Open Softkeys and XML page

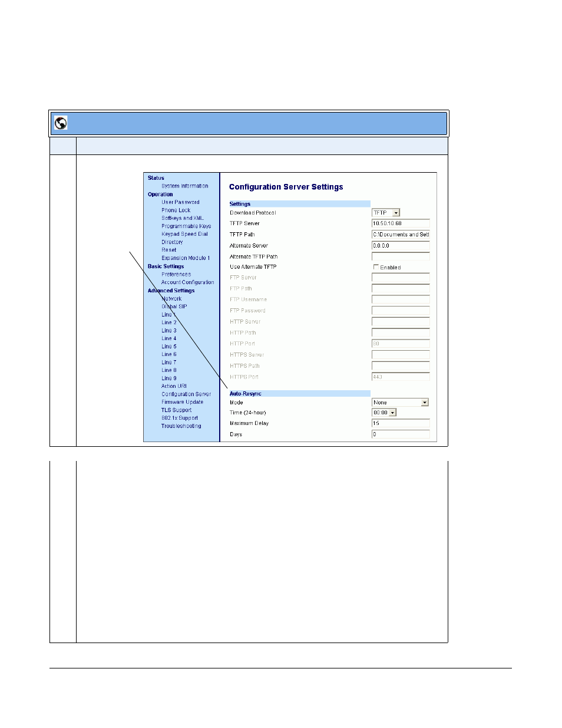coord(183,218)
